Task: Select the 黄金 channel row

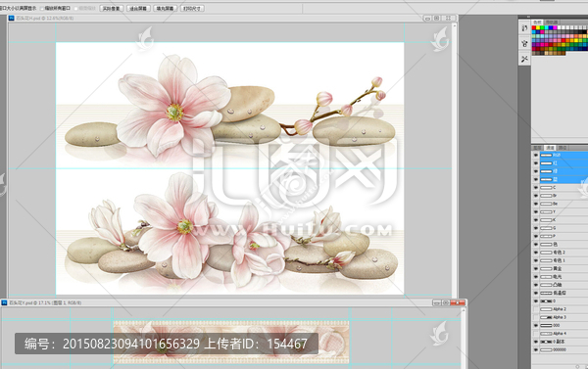Action: (563, 268)
